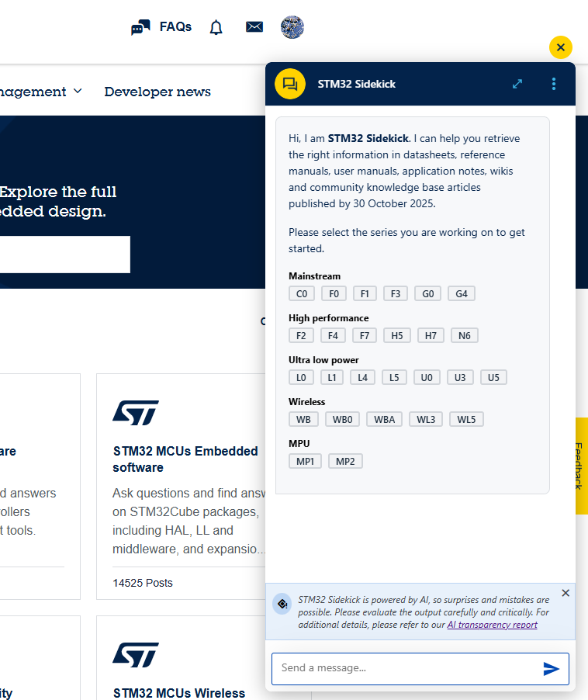The height and width of the screenshot is (700, 588).
Task: Select the WBA wireless series
Action: (384, 420)
